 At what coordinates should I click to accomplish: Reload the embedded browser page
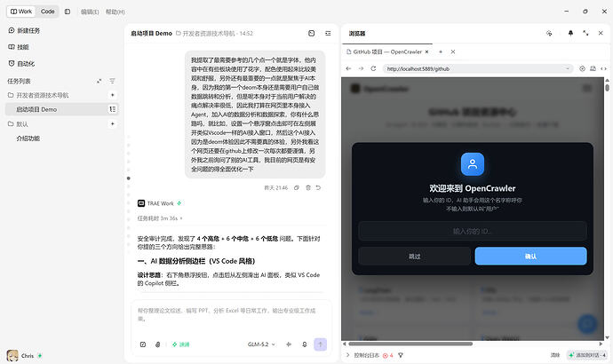373,68
